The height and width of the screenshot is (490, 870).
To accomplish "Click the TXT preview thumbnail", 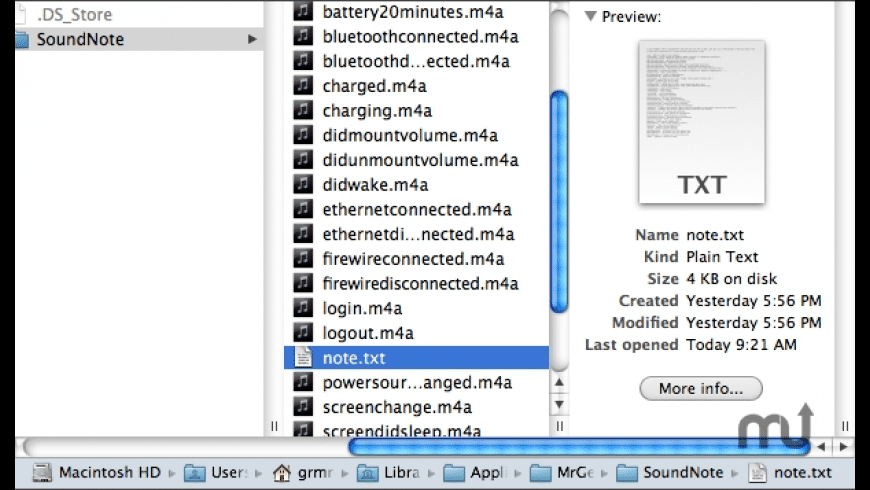I will (x=701, y=122).
